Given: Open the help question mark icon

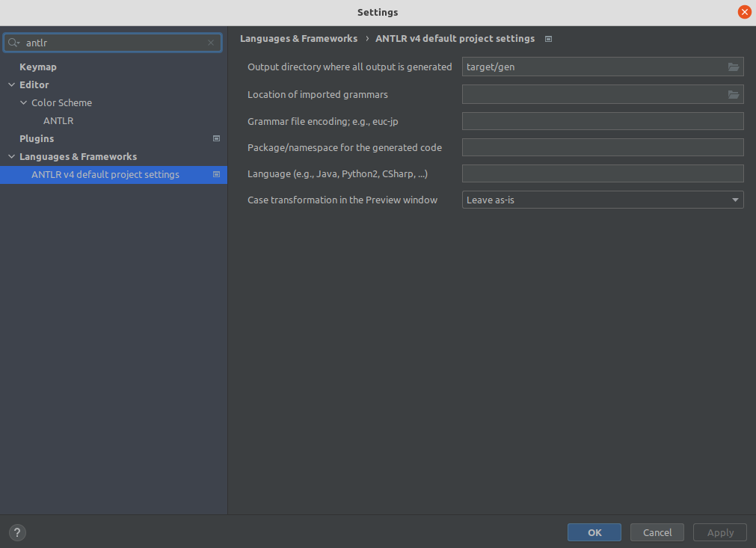Looking at the screenshot, I should [16, 532].
